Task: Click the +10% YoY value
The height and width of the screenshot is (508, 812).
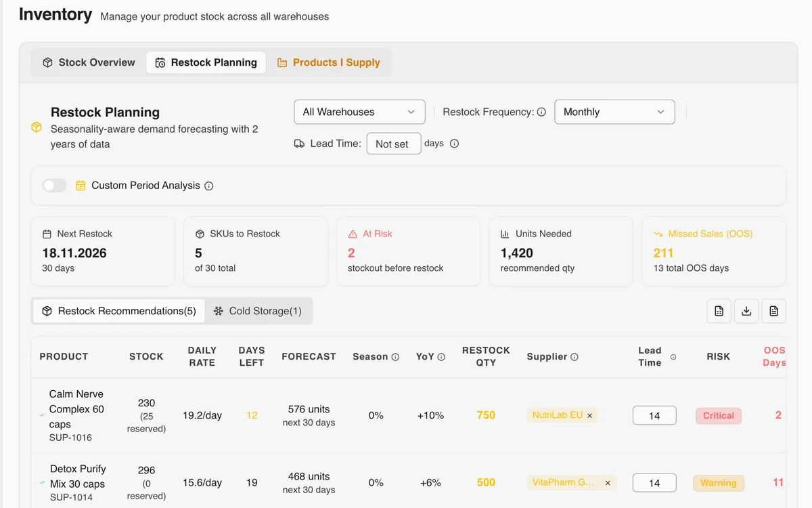Action: point(430,415)
